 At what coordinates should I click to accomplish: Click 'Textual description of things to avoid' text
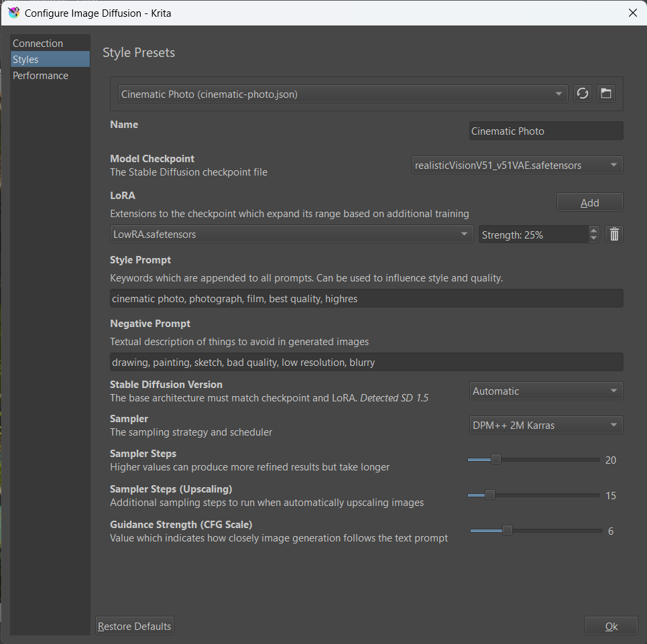pos(239,341)
